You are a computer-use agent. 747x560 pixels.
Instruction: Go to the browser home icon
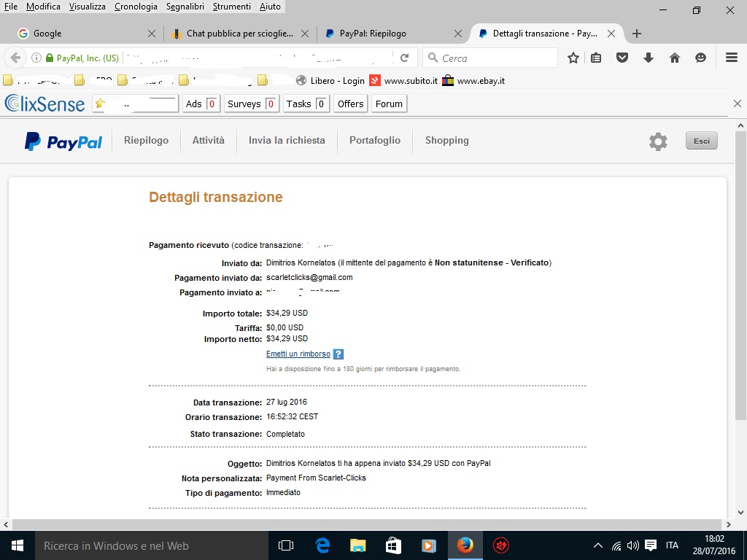(675, 58)
